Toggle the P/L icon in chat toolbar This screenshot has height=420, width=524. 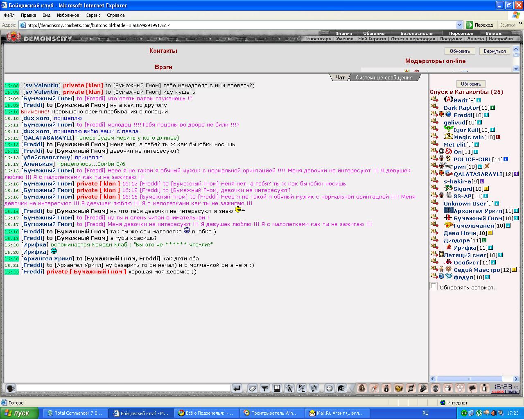coord(302,388)
